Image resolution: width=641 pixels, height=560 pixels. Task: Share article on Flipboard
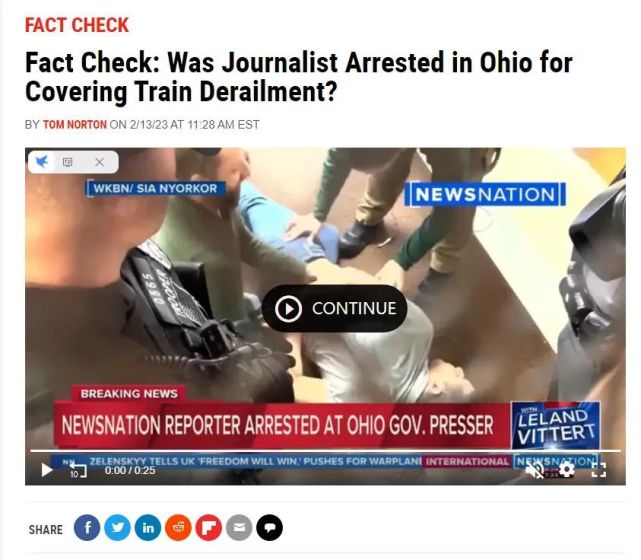click(x=208, y=528)
